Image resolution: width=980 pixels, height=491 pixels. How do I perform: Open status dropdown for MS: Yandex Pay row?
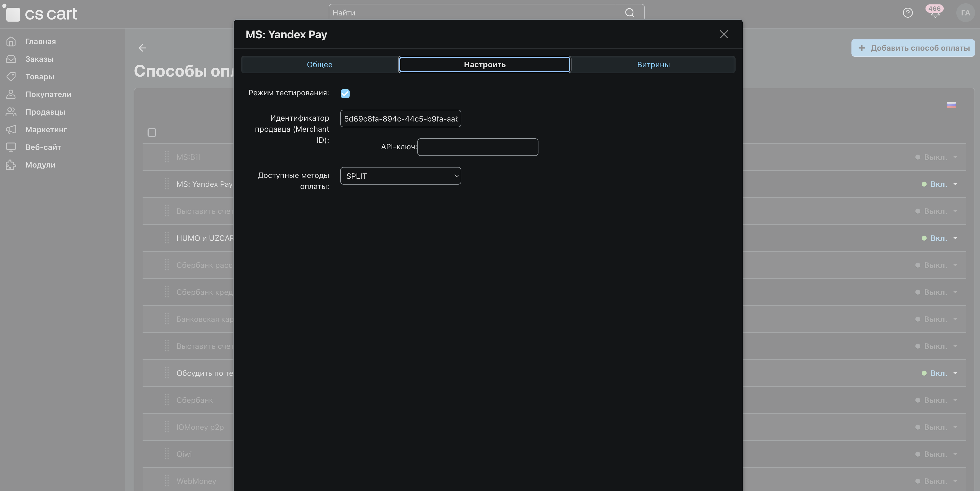939,184
